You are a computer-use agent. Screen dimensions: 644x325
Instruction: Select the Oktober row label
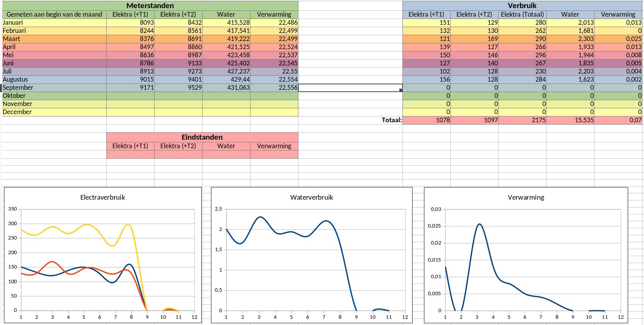(x=54, y=96)
